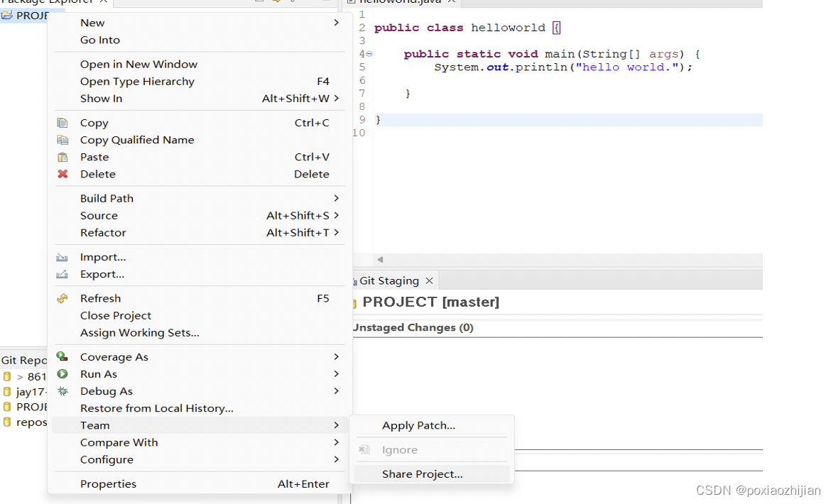Click the Paste clipboard icon
The height and width of the screenshot is (504, 831).
tap(63, 157)
